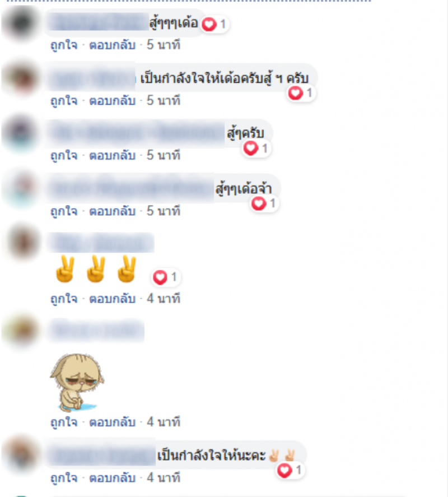Click the 4 นาที timestamp under เป็นกำลังใจให้นะคะ
The image size is (448, 497).
click(164, 477)
